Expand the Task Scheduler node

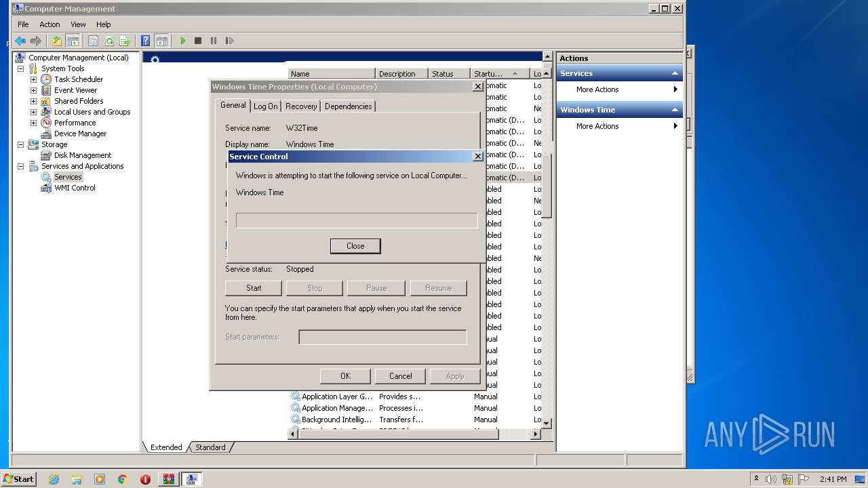[x=33, y=79]
